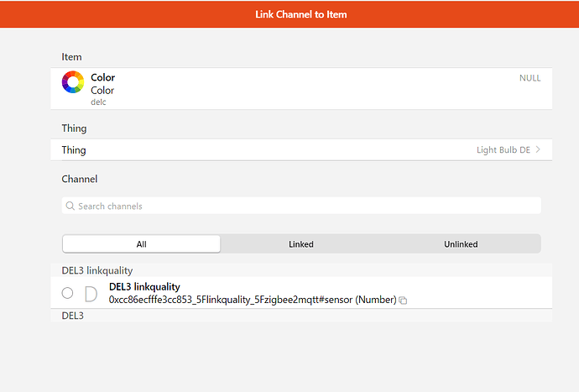Click the Thing row label
Screen dimensions: 579x392
74,150
